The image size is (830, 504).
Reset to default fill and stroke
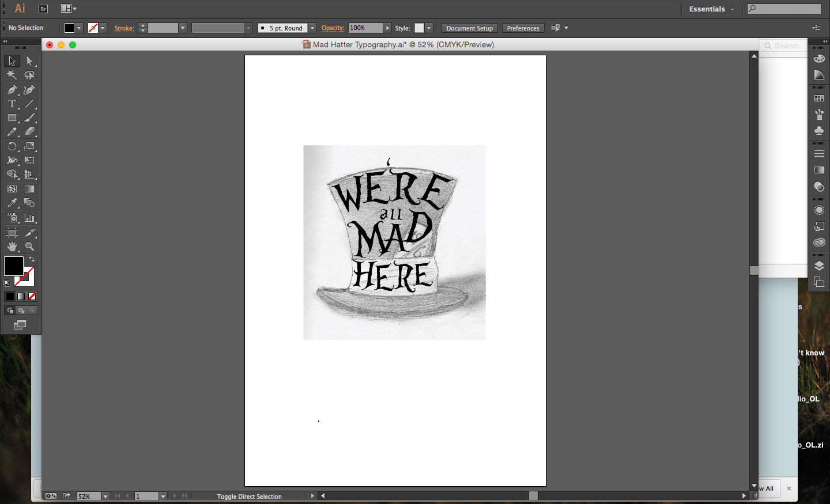pos(7,283)
